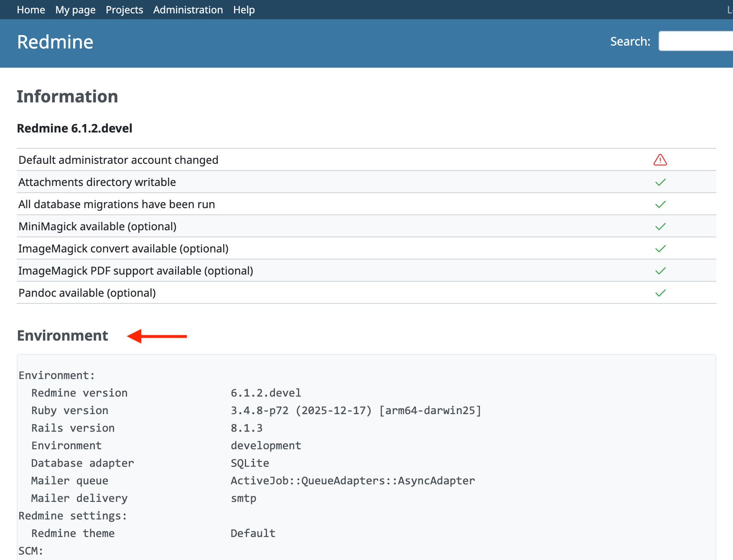Image resolution: width=733 pixels, height=560 pixels.
Task: Click 'ImageMagick convert available (optional)' text
Action: (x=123, y=249)
